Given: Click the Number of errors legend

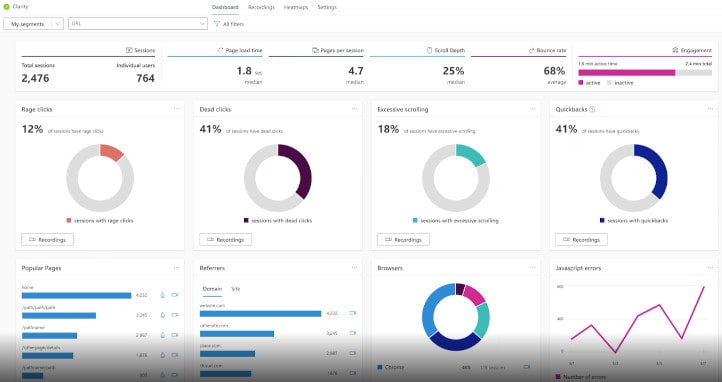Looking at the screenshot, I should pos(581,377).
